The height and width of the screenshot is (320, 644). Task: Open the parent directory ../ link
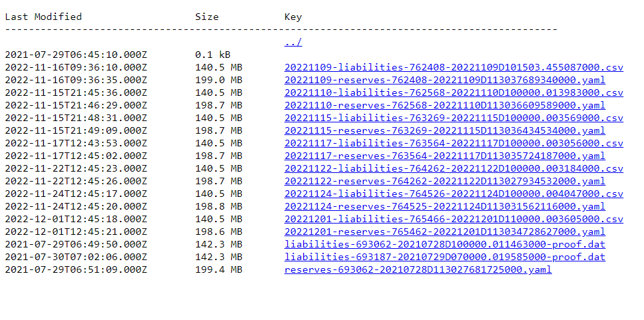click(293, 42)
